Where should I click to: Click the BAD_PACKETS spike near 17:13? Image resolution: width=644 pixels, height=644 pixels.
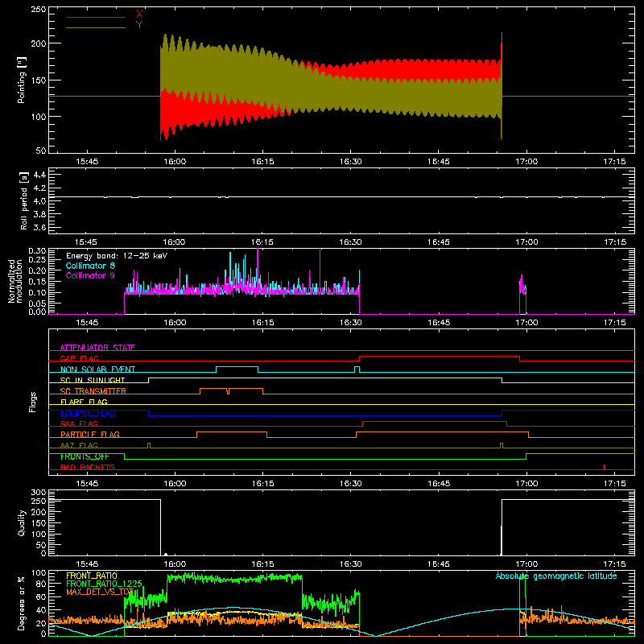click(605, 467)
